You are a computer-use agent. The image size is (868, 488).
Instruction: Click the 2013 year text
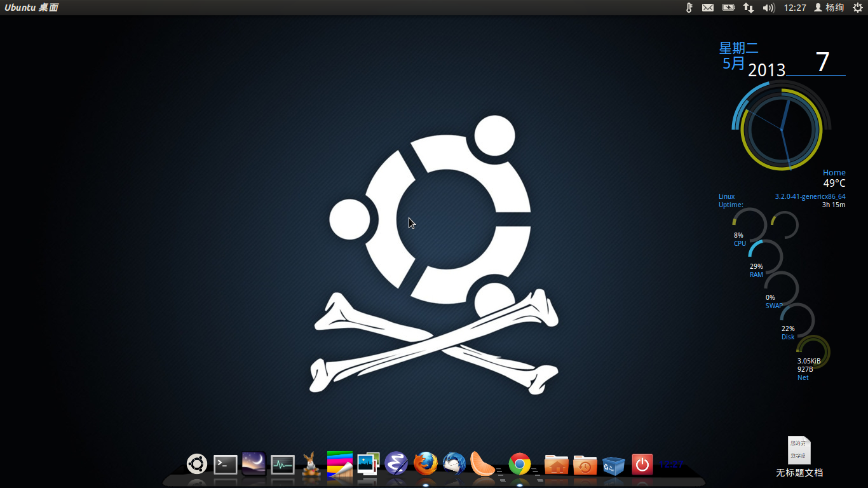tap(767, 70)
